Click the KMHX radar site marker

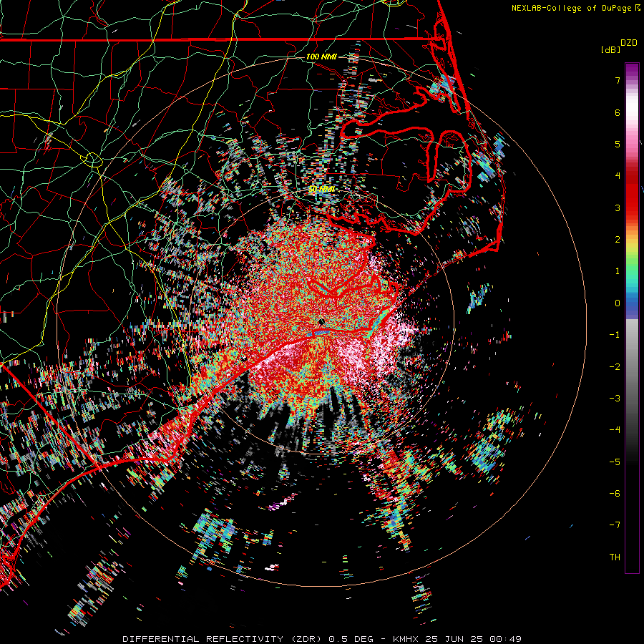point(321,321)
